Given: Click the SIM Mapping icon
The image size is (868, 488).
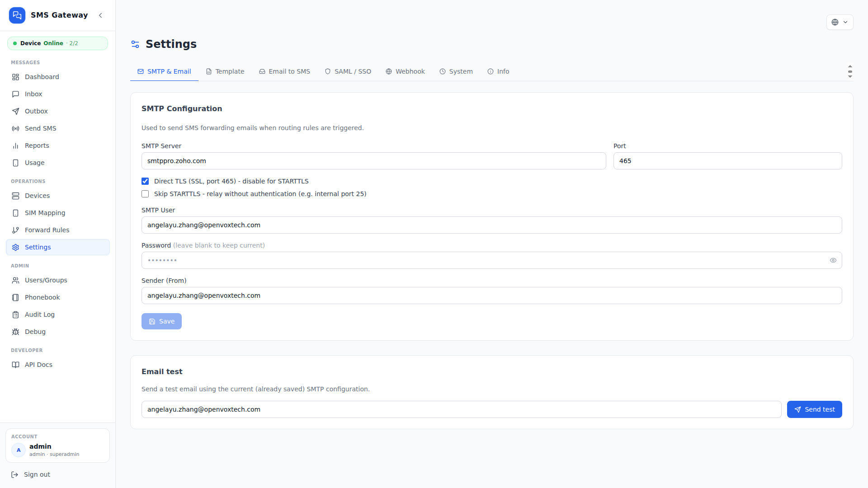Looking at the screenshot, I should (16, 213).
